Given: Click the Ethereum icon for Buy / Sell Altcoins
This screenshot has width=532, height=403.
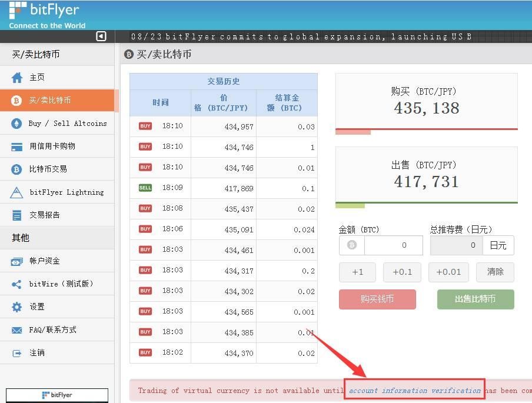Looking at the screenshot, I should point(17,124).
